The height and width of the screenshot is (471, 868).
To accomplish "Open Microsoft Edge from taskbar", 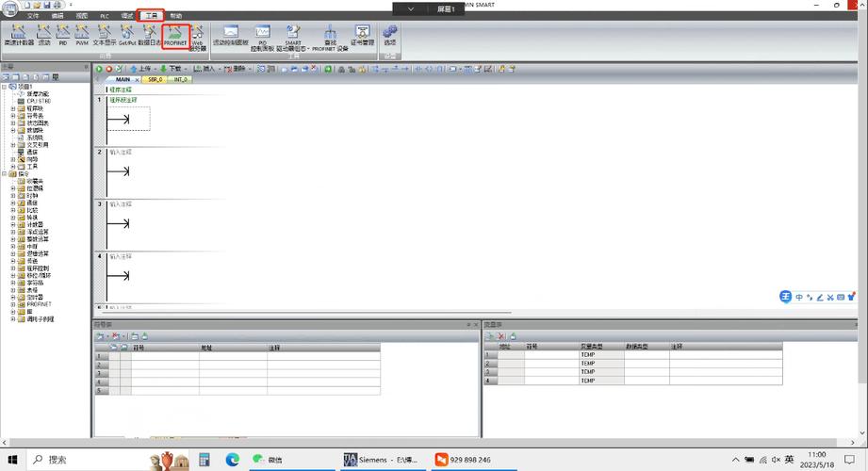I will coord(233,460).
